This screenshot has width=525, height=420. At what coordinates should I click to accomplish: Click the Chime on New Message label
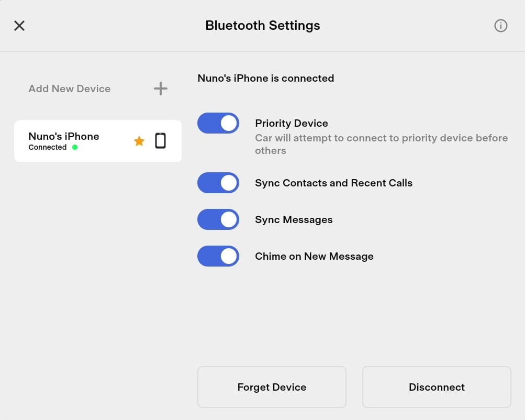point(314,256)
